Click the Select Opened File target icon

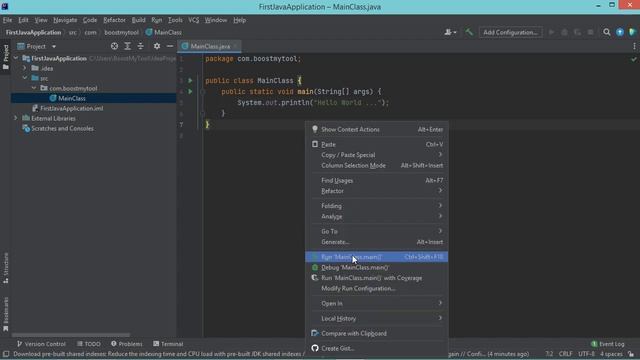pyautogui.click(x=114, y=46)
